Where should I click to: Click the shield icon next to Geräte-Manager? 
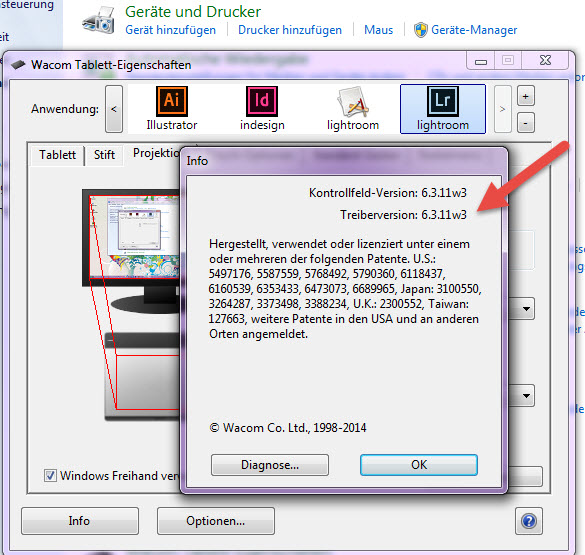tap(420, 30)
